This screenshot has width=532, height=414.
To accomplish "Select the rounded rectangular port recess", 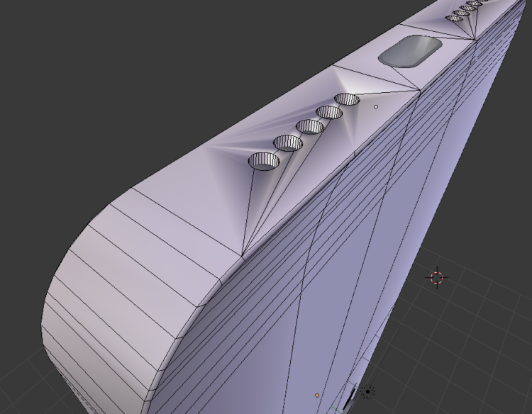I will coord(410,52).
